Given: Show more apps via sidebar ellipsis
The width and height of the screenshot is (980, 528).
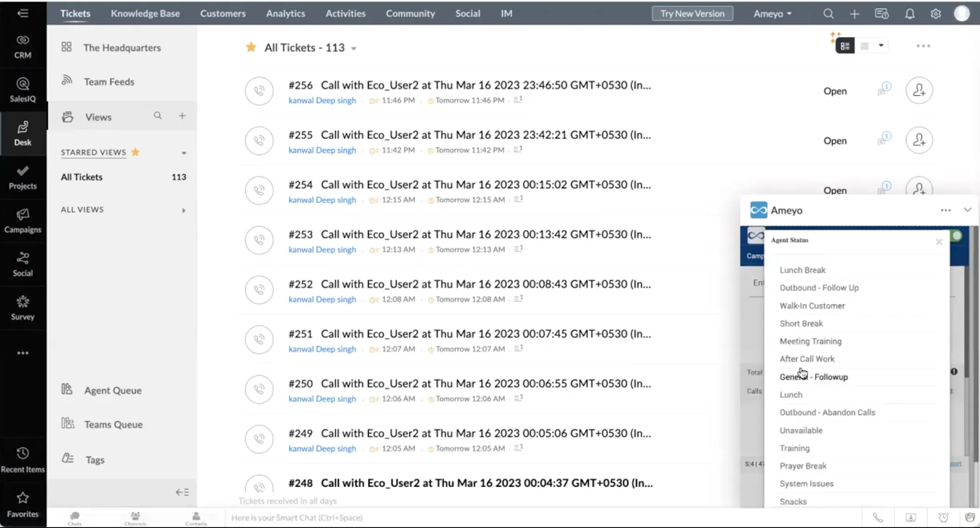Looking at the screenshot, I should tap(23, 353).
